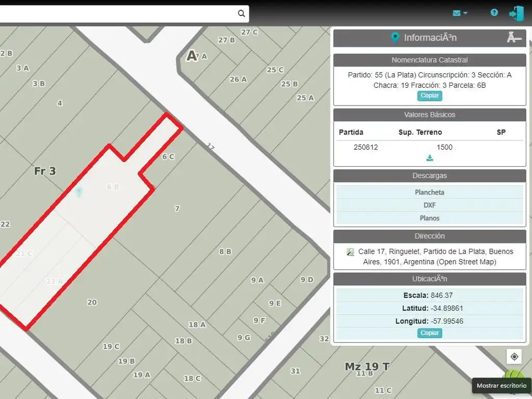This screenshot has height=399, width=532.
Task: Click the search magnifier icon
Action: [241, 14]
